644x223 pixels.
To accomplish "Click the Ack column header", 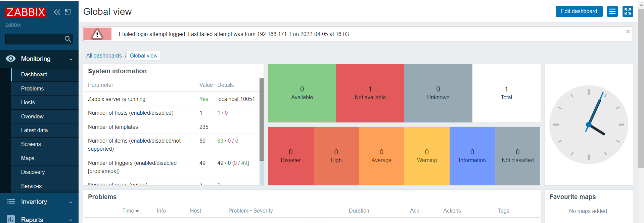I will point(414,211).
